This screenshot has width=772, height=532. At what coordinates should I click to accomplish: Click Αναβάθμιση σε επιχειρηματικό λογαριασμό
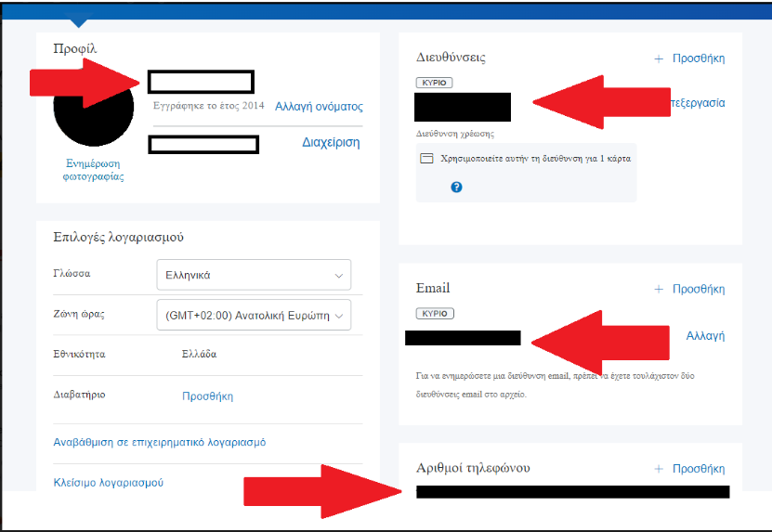tap(160, 443)
